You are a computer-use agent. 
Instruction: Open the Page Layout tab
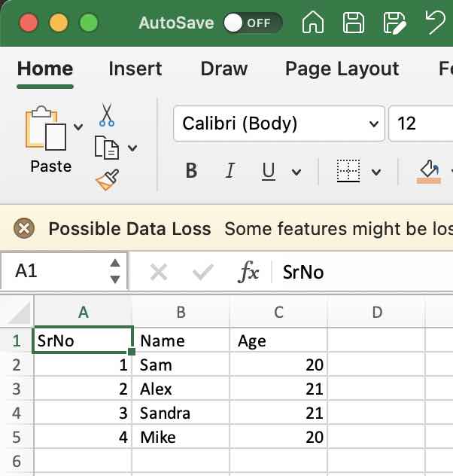coord(342,69)
